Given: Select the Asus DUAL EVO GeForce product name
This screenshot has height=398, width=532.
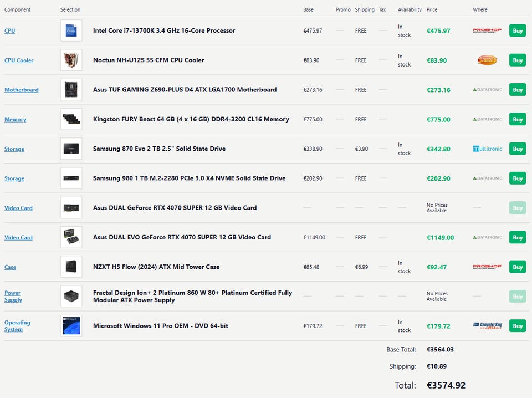Looking at the screenshot, I should 182,237.
